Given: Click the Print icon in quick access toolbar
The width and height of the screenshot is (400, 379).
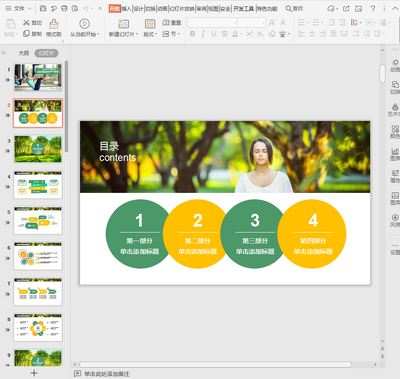Looking at the screenshot, I should tap(65, 8).
